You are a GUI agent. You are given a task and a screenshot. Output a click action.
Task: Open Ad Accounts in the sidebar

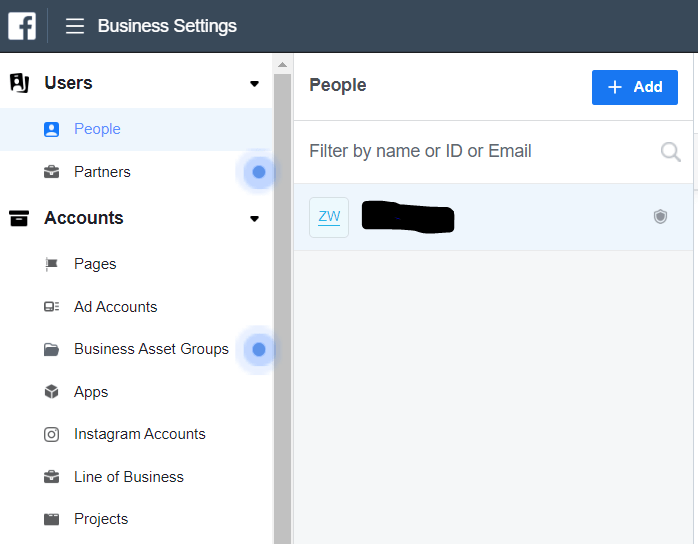[136, 307]
